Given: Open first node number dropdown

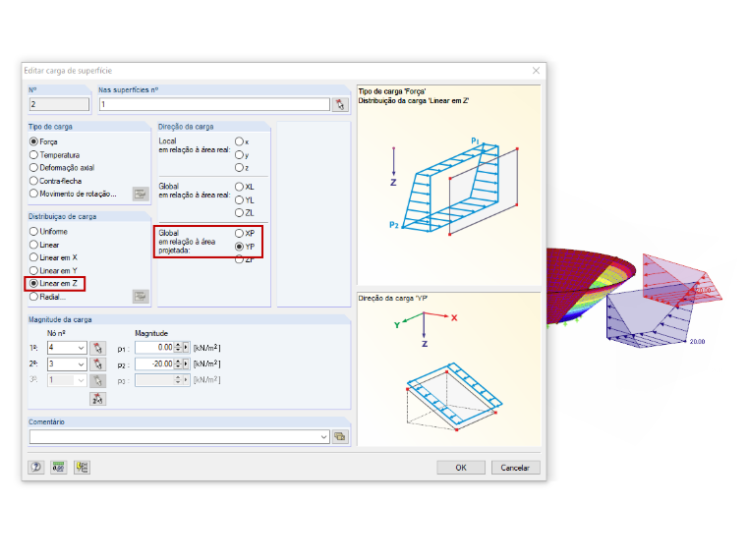Looking at the screenshot, I should click(81, 348).
